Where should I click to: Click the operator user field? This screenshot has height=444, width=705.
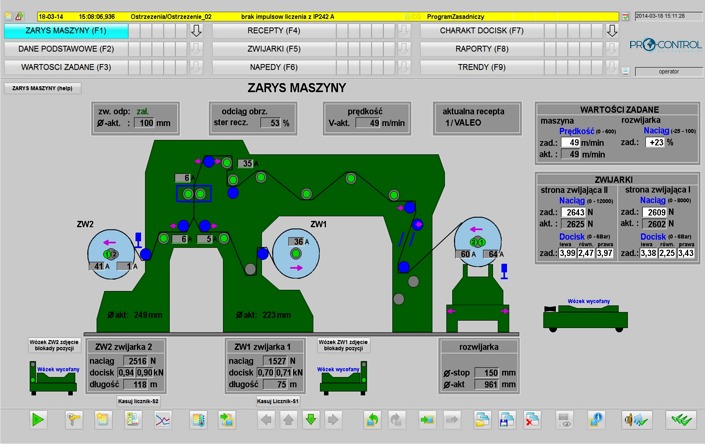point(669,71)
